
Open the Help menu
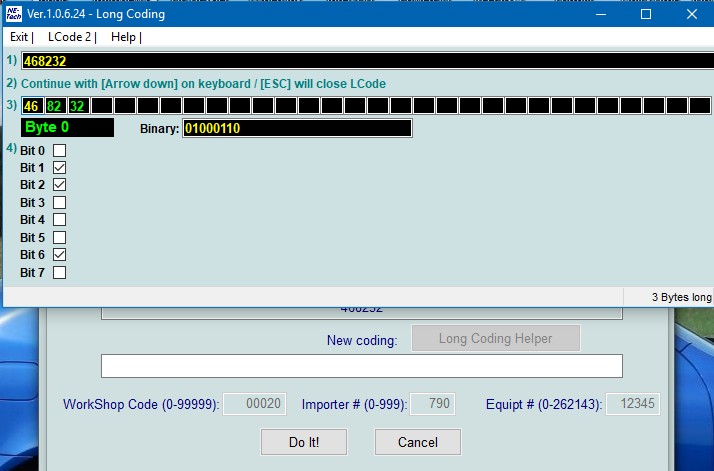[123, 37]
